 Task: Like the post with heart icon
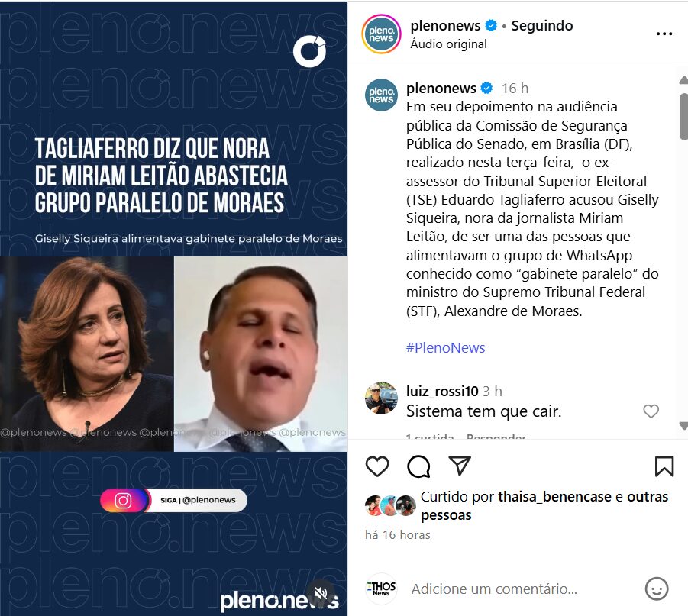click(x=377, y=466)
